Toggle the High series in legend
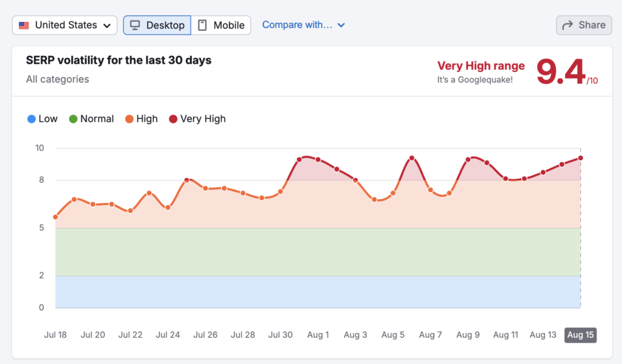This screenshot has width=622, height=364. (x=141, y=119)
